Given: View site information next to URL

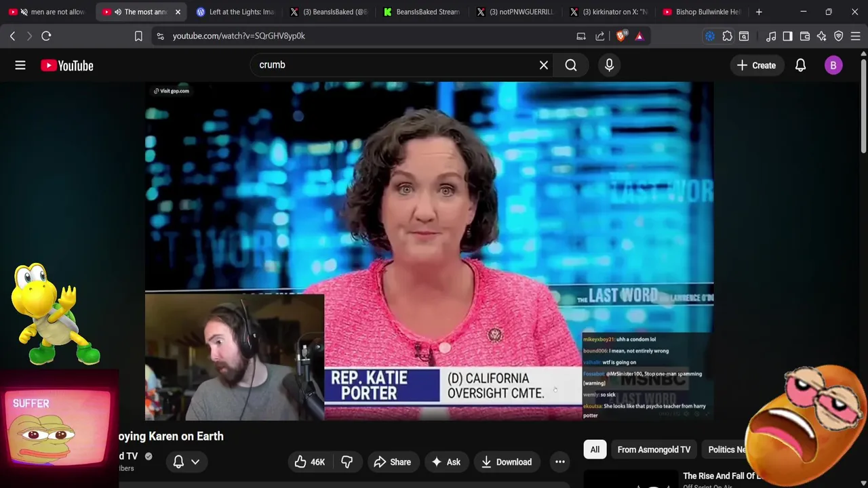Looking at the screenshot, I should click(160, 36).
